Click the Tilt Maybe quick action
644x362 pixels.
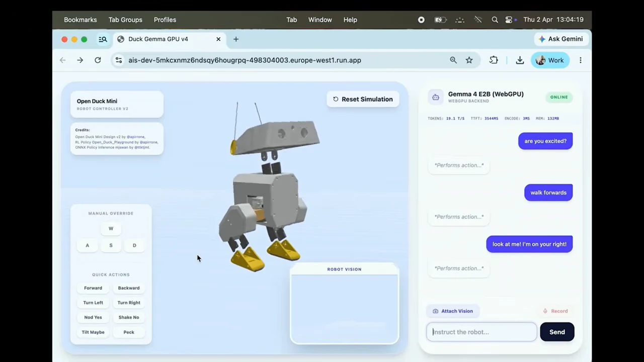(x=93, y=332)
